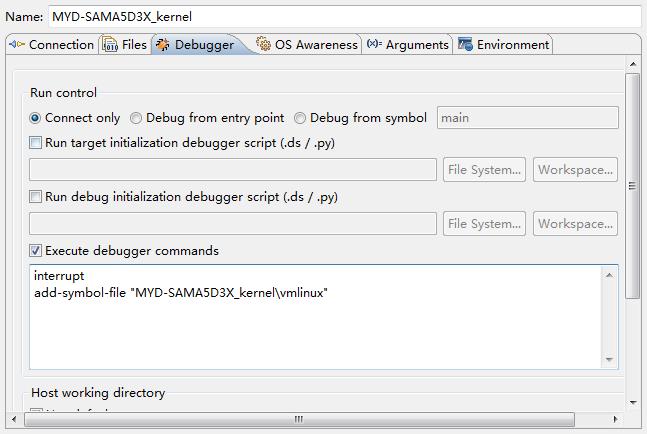Select Debug from entry point option

(135, 118)
